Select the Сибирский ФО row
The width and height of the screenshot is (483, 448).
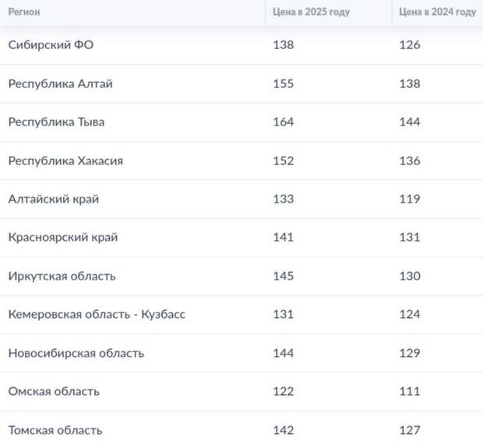(x=241, y=45)
